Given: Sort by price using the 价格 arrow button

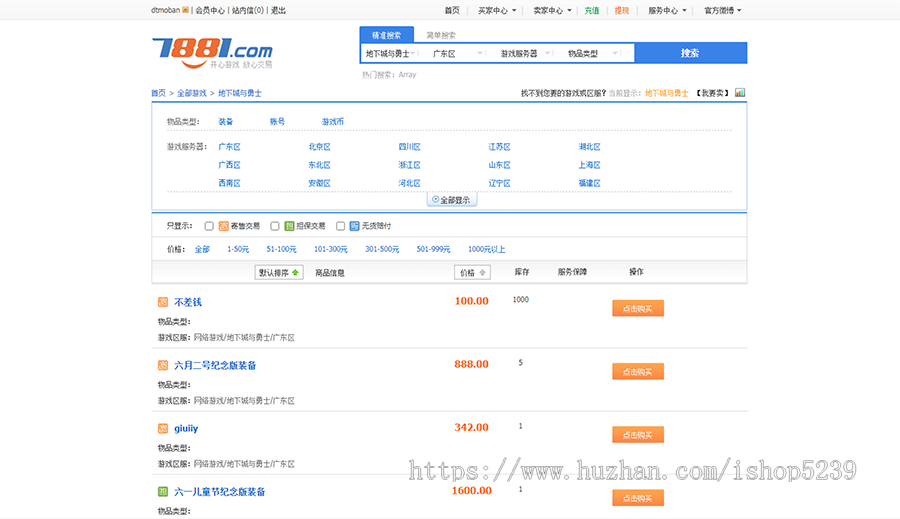Looking at the screenshot, I should click(472, 272).
